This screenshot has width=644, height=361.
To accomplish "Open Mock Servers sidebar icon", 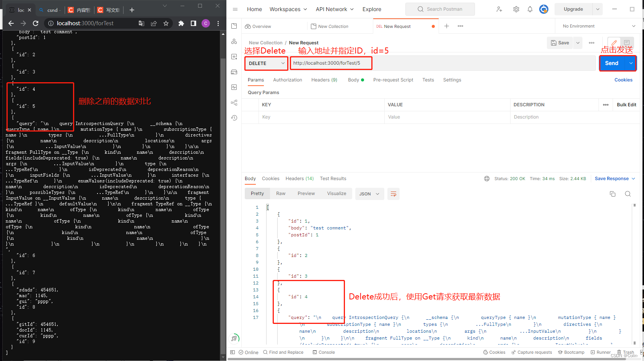I will [x=234, y=72].
